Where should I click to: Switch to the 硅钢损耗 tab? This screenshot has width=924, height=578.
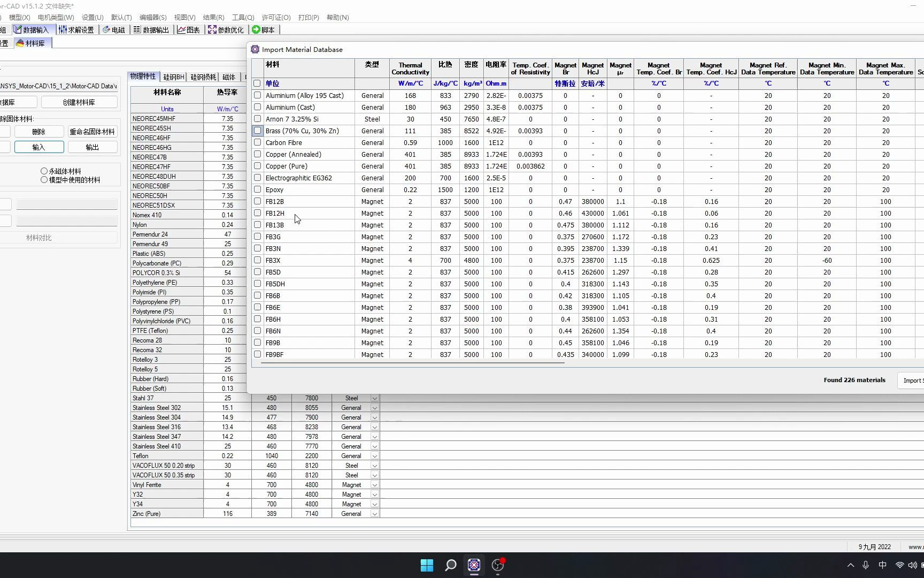pyautogui.click(x=203, y=77)
